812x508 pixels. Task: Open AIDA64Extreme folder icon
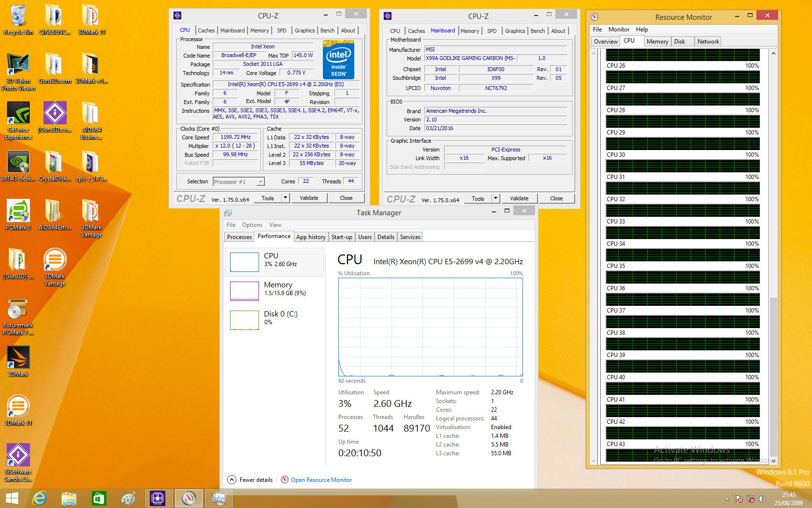[x=55, y=215]
